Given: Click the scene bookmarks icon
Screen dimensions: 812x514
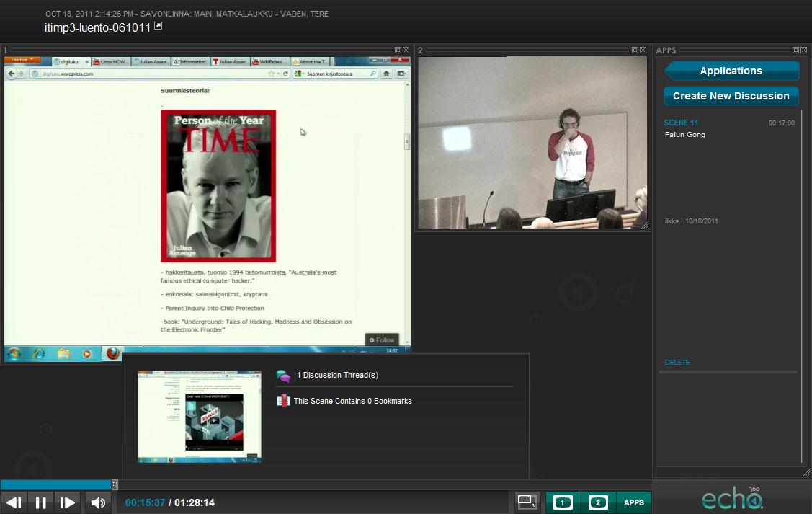Looking at the screenshot, I should [283, 401].
